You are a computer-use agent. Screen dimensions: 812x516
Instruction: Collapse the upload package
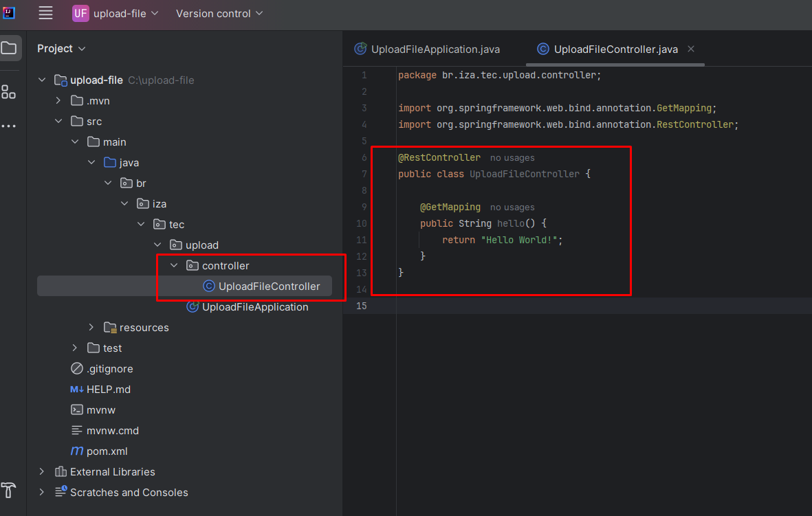click(158, 245)
